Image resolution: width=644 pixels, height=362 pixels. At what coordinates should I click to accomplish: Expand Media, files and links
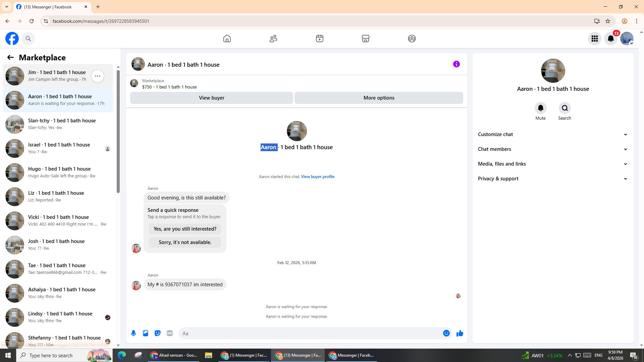click(x=552, y=164)
